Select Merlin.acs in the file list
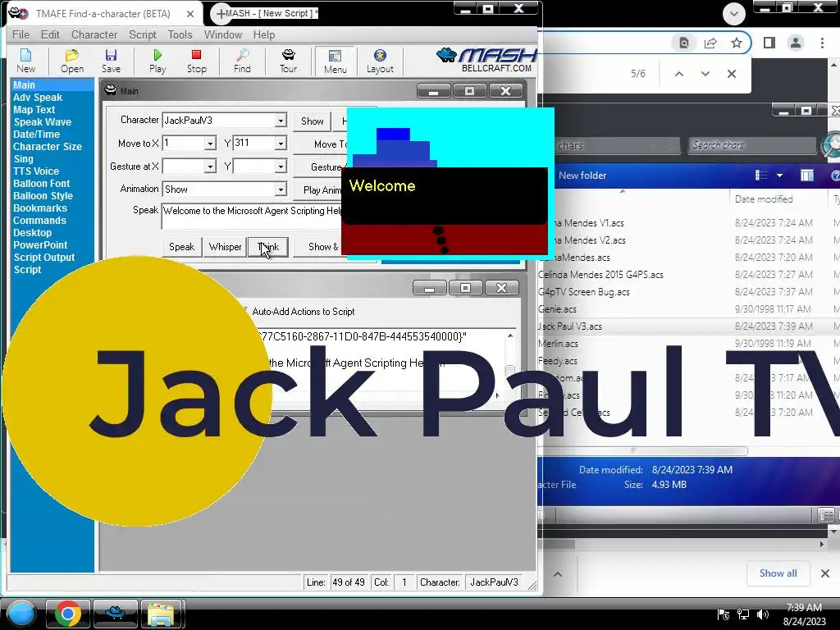 pyautogui.click(x=558, y=344)
